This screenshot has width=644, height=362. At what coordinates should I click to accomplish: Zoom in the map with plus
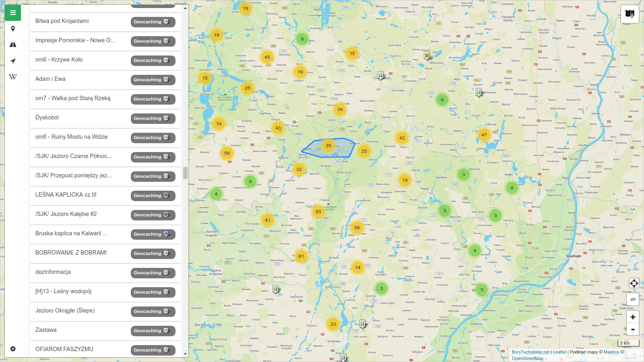tap(633, 317)
